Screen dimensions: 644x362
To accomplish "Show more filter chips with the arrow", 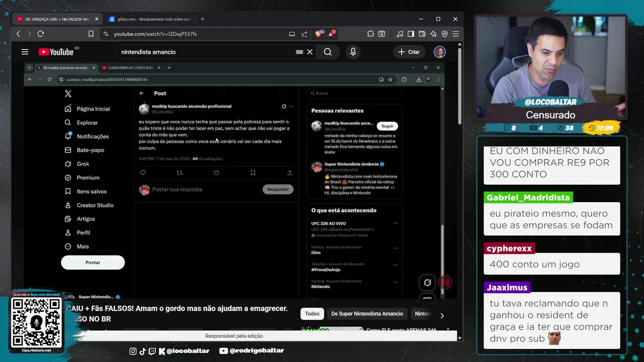I will click(x=442, y=316).
